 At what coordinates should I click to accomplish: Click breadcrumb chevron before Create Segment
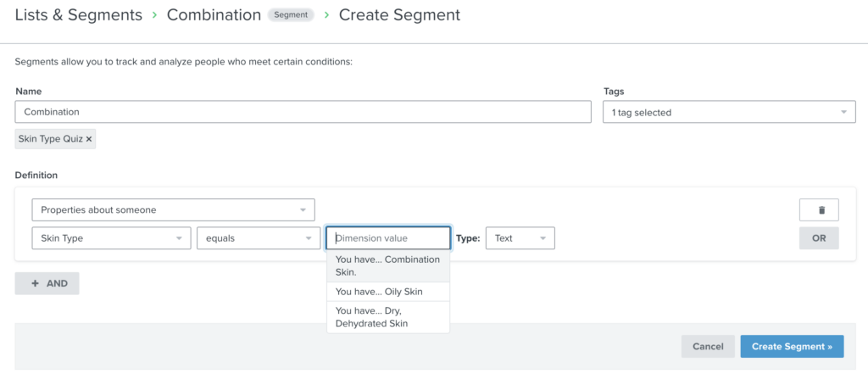326,15
